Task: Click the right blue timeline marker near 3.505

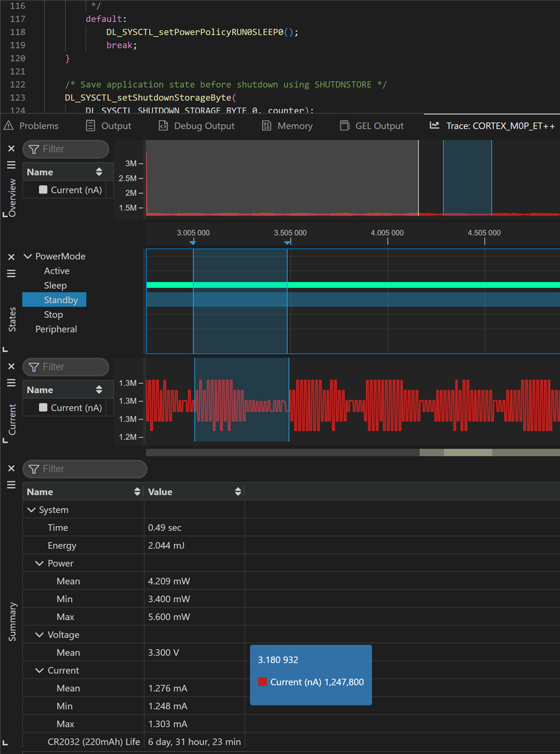Action: (287, 242)
